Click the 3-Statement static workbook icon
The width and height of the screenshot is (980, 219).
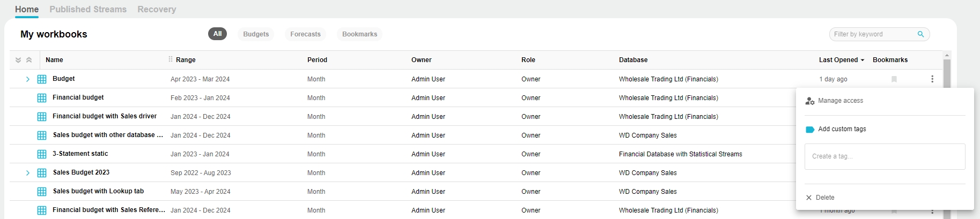(42, 154)
